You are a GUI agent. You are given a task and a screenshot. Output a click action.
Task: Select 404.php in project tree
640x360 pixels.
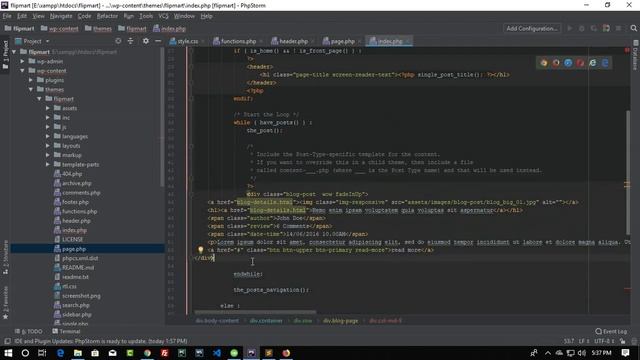tap(68, 174)
